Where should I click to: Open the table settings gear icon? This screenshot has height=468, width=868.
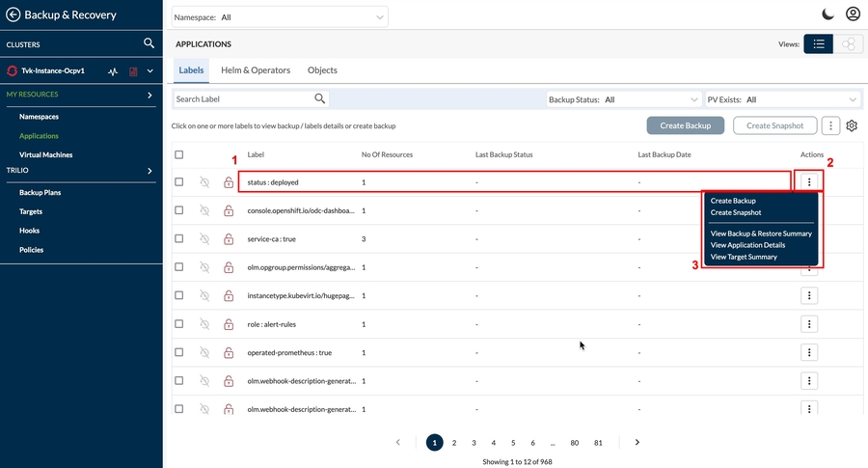[x=852, y=125]
